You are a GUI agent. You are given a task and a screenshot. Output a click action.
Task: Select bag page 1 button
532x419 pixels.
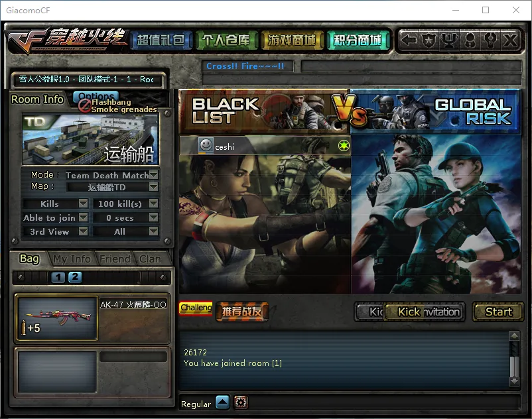point(58,277)
